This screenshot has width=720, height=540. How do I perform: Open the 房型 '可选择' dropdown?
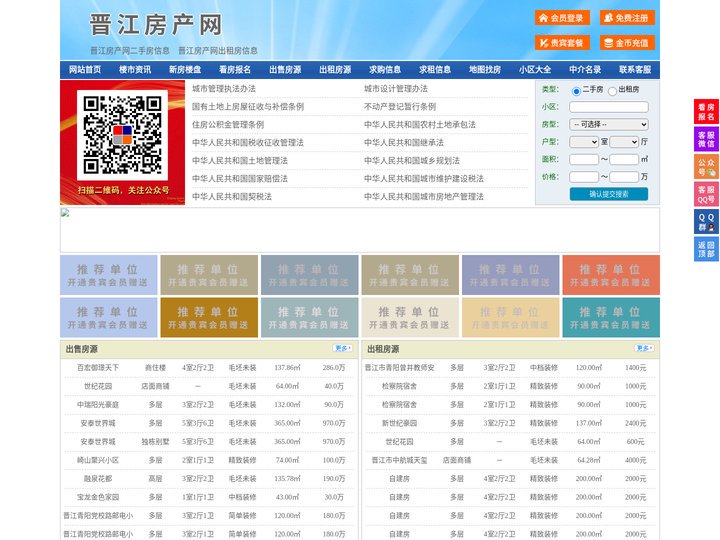(609, 124)
